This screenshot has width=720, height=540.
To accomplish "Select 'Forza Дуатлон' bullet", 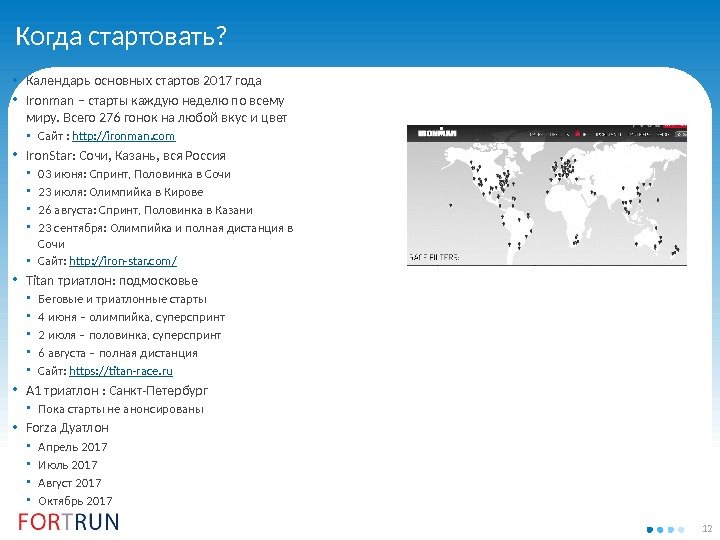I will point(67,428).
